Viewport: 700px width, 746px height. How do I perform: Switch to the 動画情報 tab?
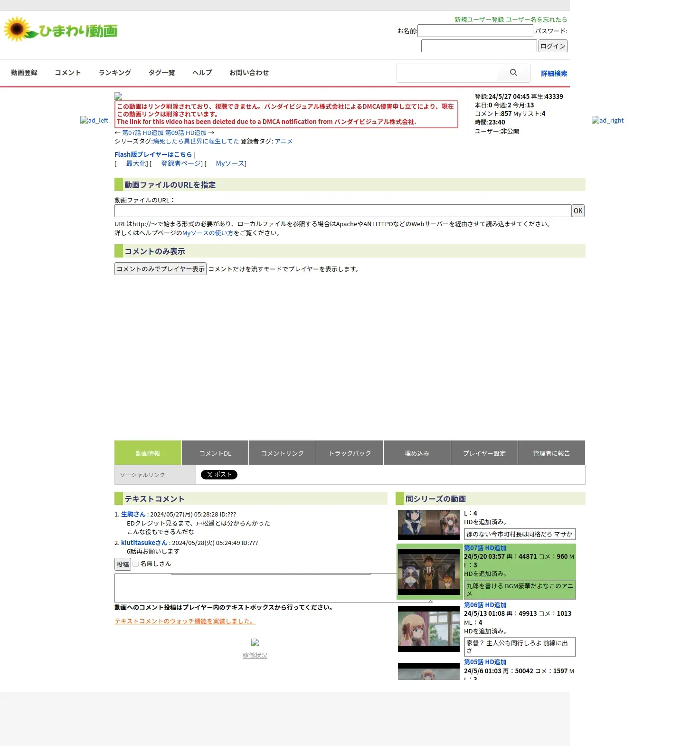pos(148,453)
